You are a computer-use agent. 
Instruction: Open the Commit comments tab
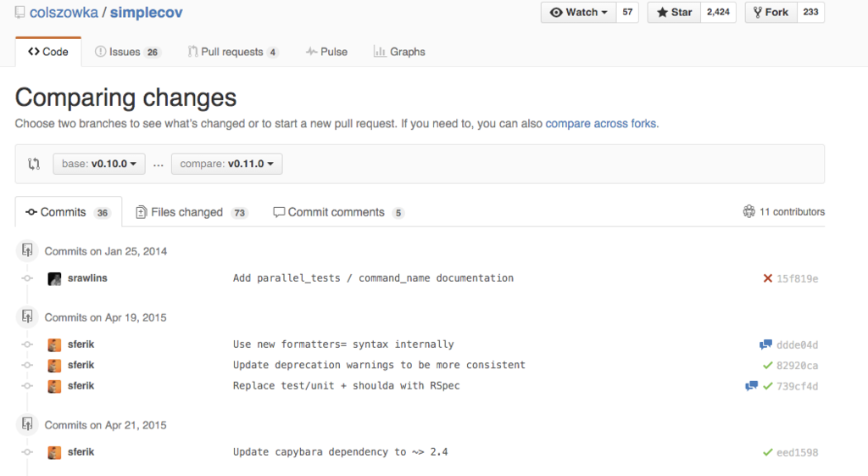coord(337,212)
